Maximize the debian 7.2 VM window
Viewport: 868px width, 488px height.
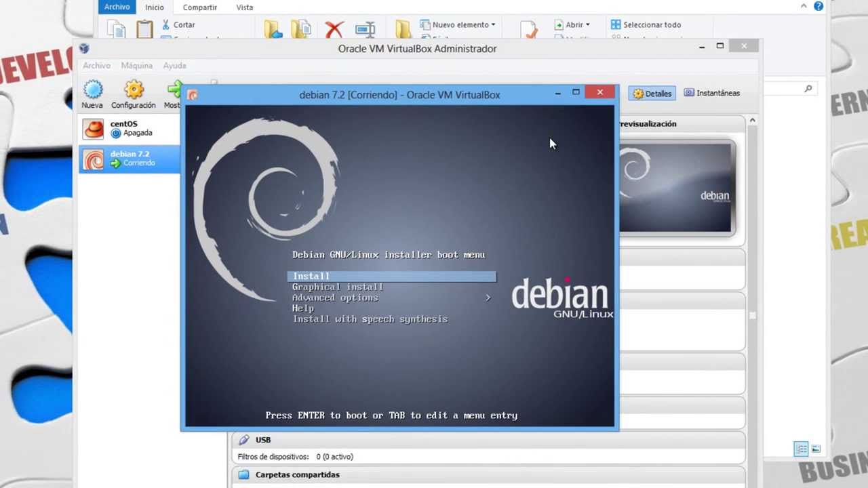point(576,92)
